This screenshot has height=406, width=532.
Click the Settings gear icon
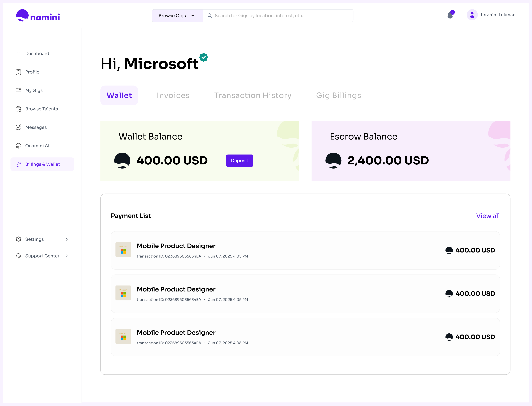18,239
